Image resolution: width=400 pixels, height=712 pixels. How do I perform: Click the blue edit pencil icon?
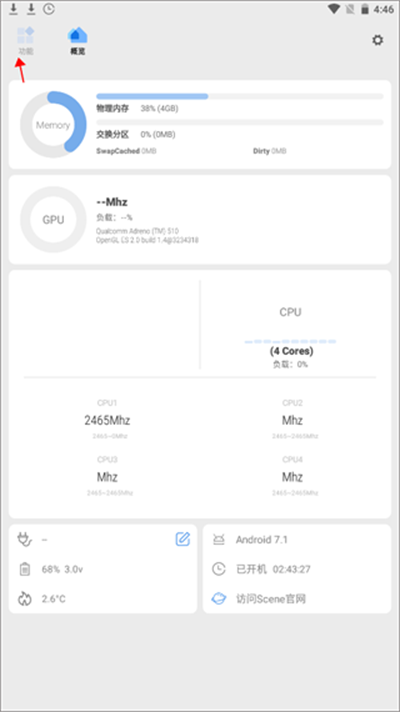point(183,539)
